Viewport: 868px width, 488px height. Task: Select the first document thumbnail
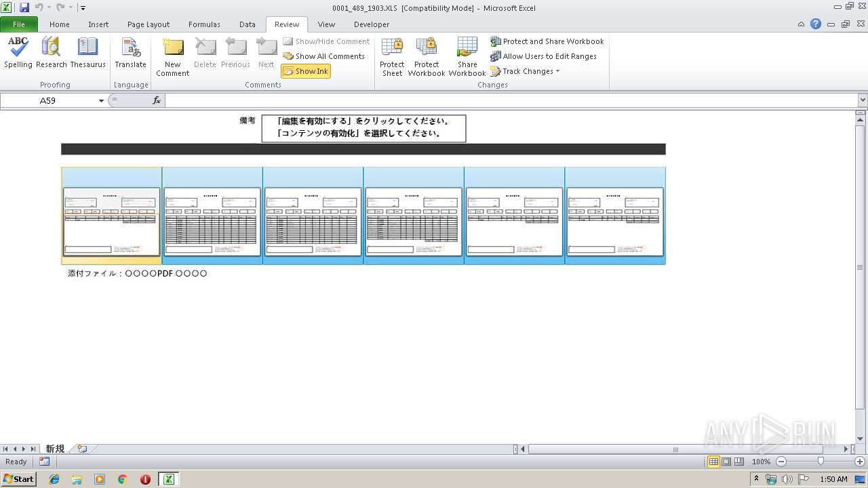point(111,216)
